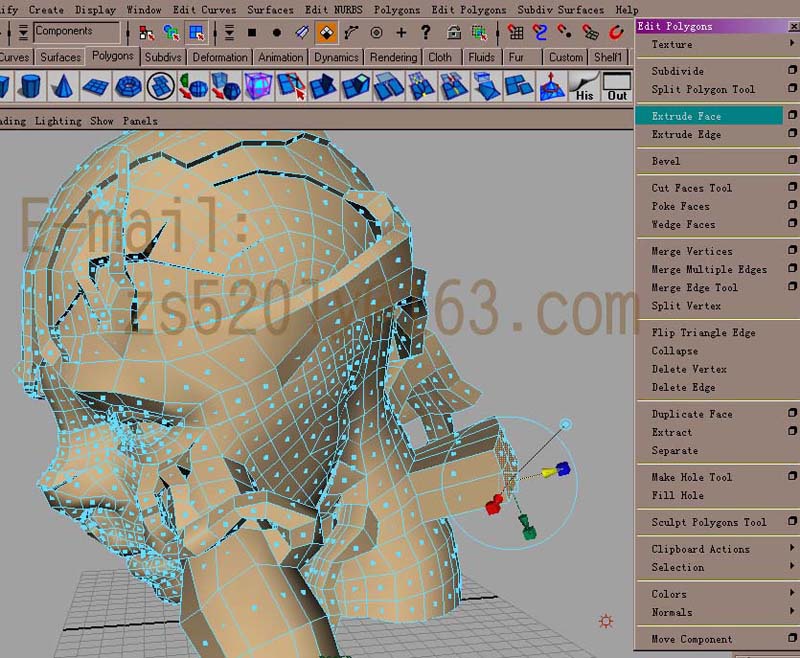Toggle parm points mask round dot icon
The width and height of the screenshot is (800, 658).
(277, 33)
